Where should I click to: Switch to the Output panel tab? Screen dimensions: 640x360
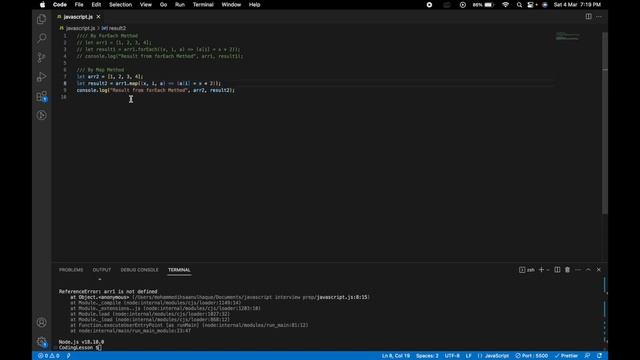pyautogui.click(x=102, y=270)
